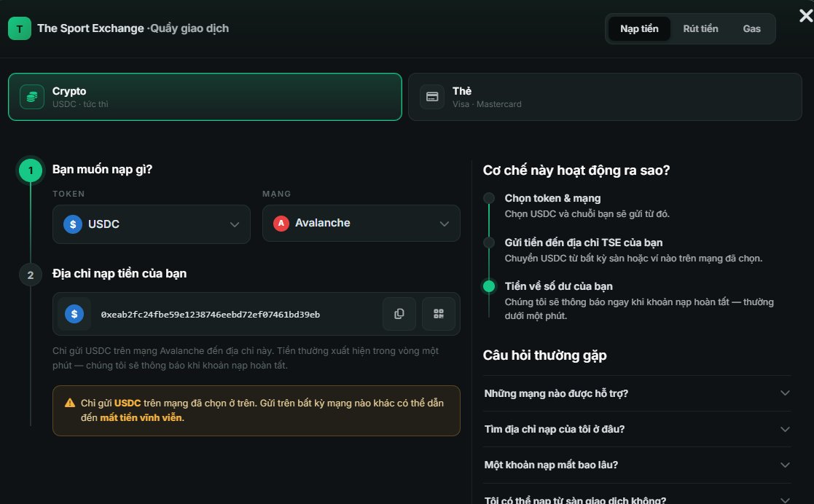814x504 pixels.
Task: Copy the deposit address with copy icon
Action: (399, 314)
